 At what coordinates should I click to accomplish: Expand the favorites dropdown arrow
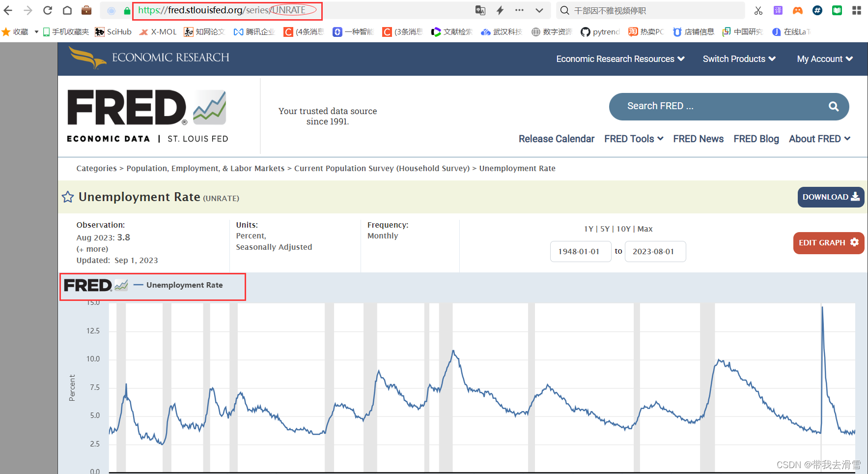36,32
